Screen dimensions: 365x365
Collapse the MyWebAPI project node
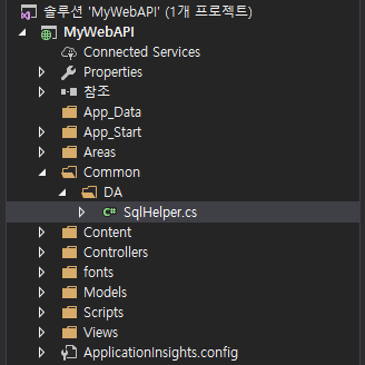[23, 33]
